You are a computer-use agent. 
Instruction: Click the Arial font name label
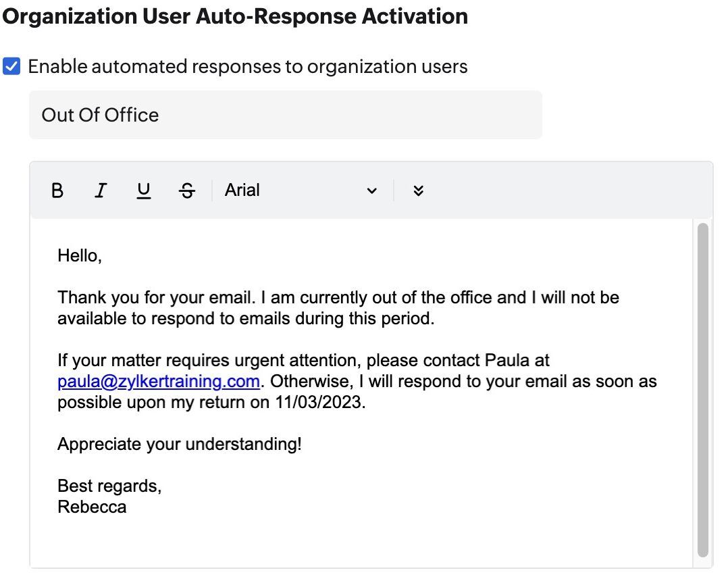242,191
